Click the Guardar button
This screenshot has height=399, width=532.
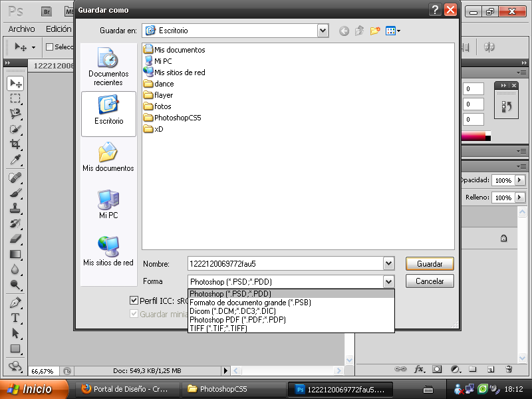coord(430,263)
